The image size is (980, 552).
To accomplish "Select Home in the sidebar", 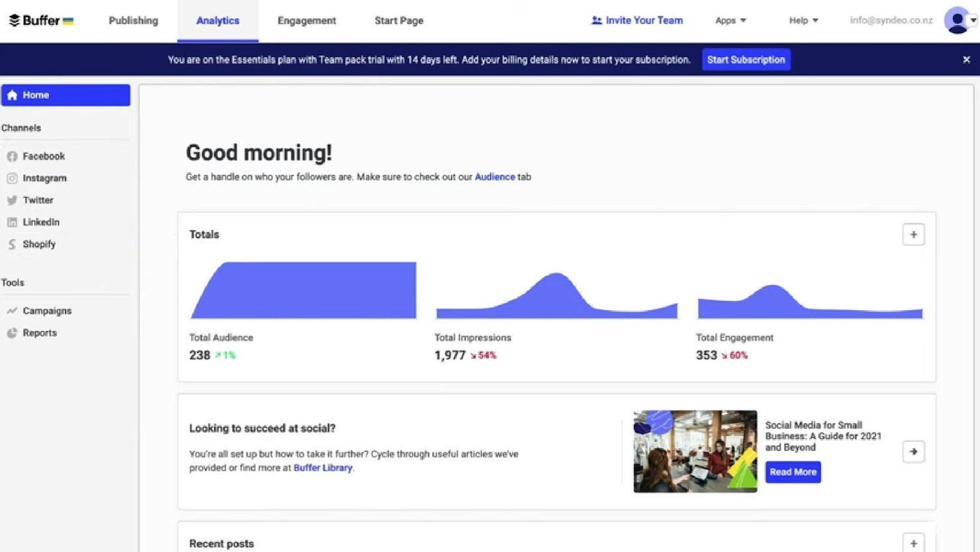I will tap(66, 95).
